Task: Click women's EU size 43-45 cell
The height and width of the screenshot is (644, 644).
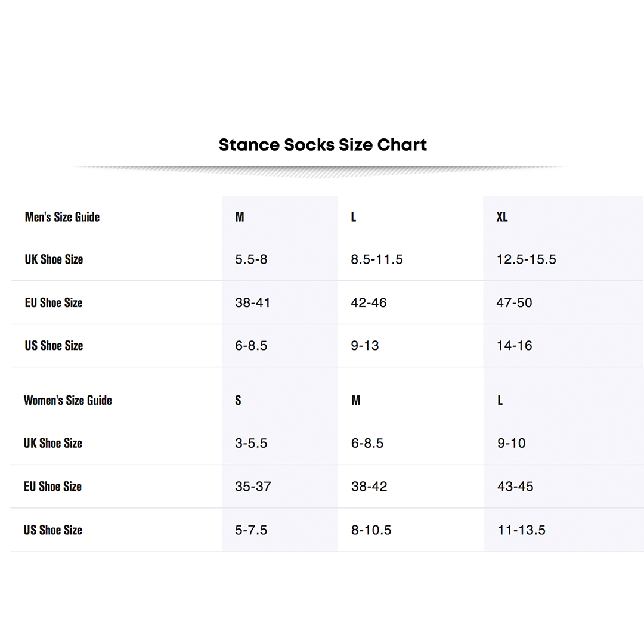Action: coord(515,487)
